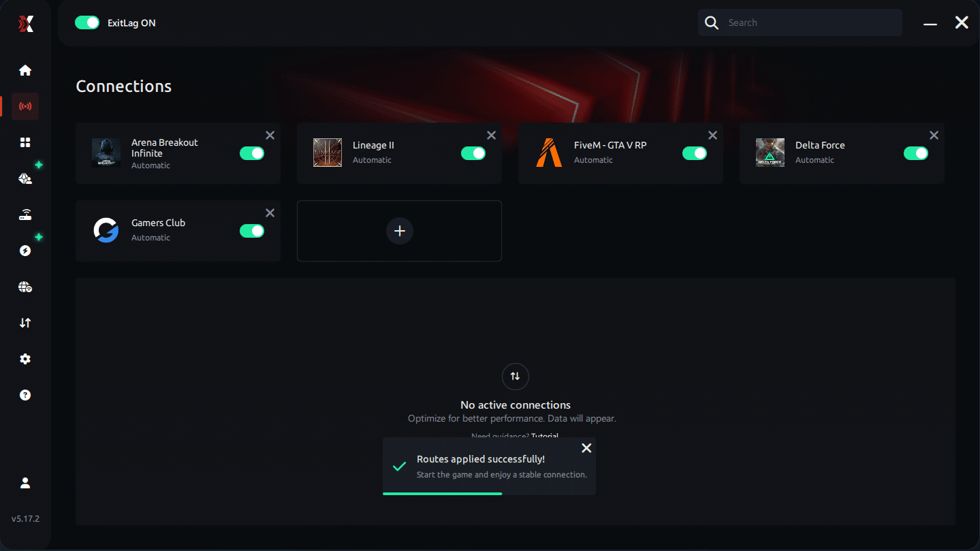The image size is (980, 551).
Task: Click the globe icon in sidebar
Action: (x=25, y=287)
